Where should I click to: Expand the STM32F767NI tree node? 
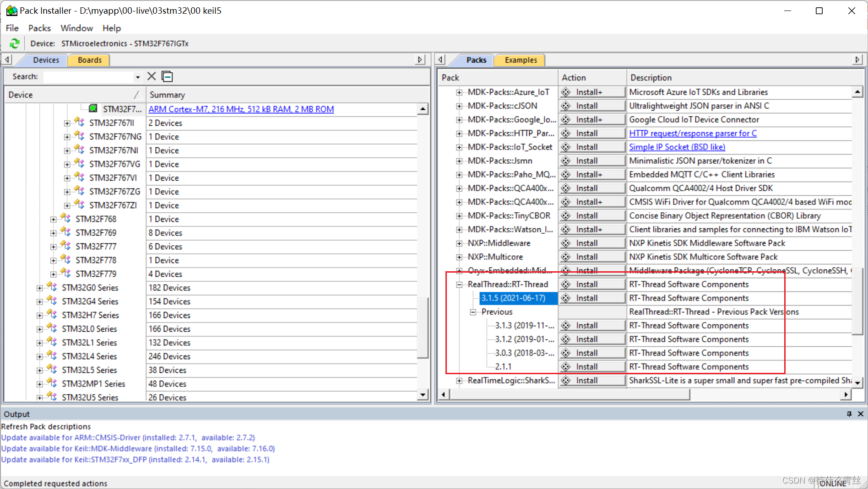pos(67,150)
